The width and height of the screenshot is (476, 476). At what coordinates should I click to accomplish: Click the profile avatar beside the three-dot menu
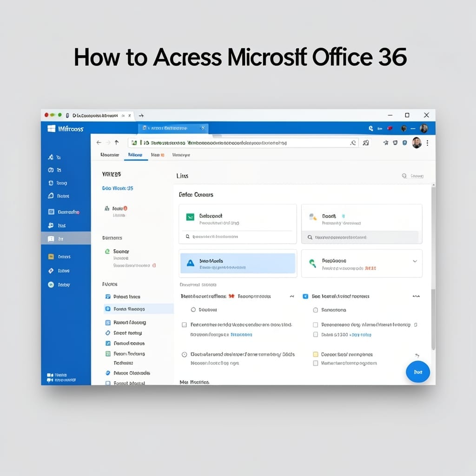417,142
